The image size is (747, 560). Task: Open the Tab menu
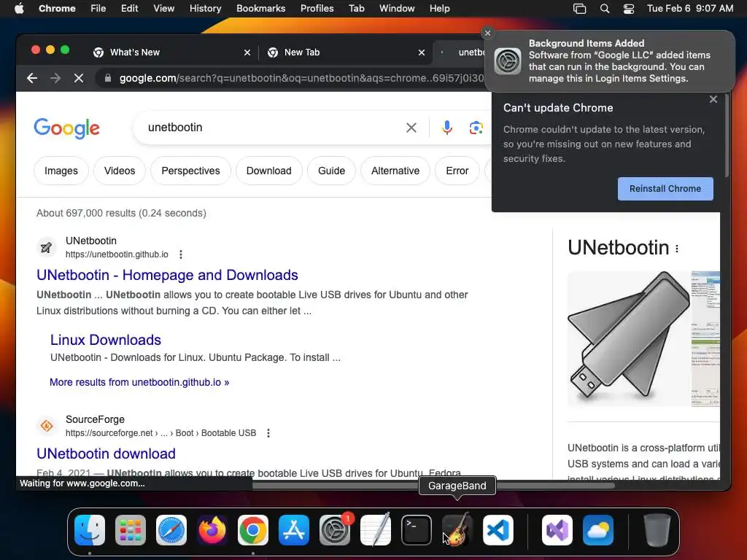pos(356,8)
